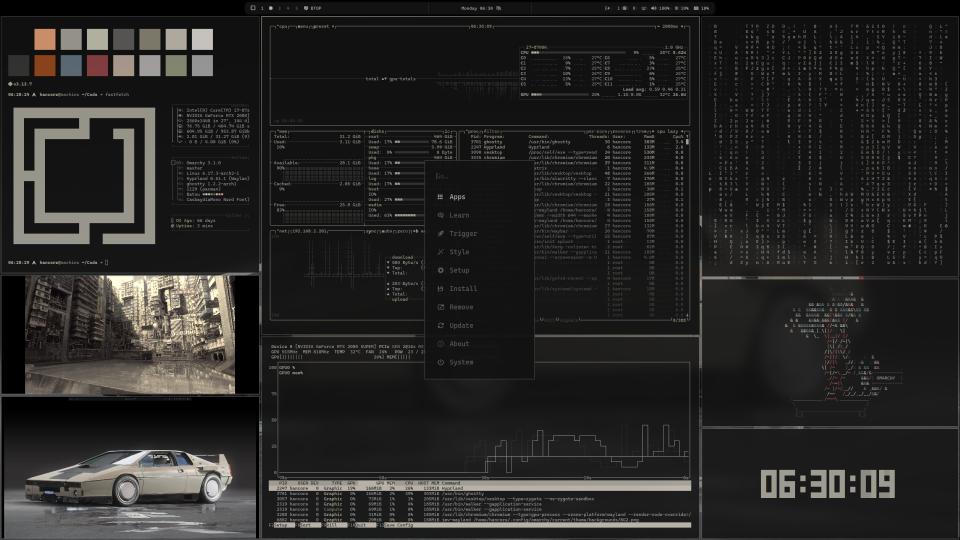The image size is (960, 540).
Task: Click the Trigger icon in the menu
Action: tap(440, 234)
